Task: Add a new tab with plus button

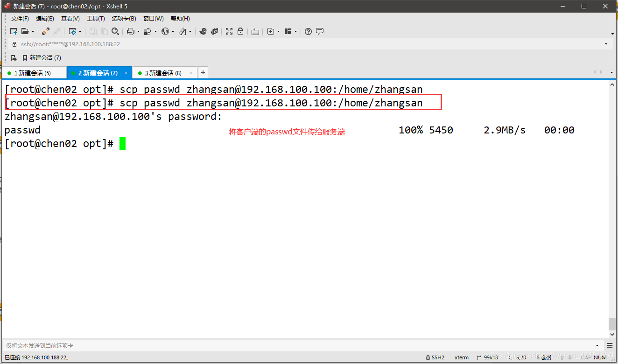Action: (203, 73)
